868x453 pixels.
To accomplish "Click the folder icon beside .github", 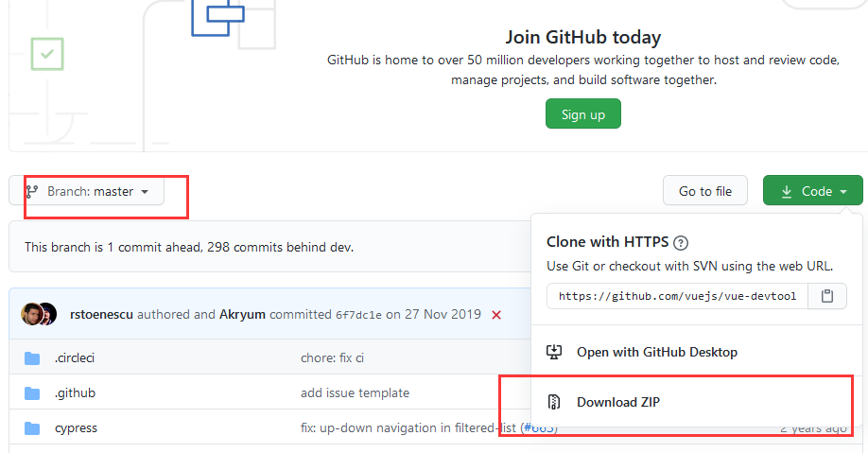I will [x=32, y=393].
